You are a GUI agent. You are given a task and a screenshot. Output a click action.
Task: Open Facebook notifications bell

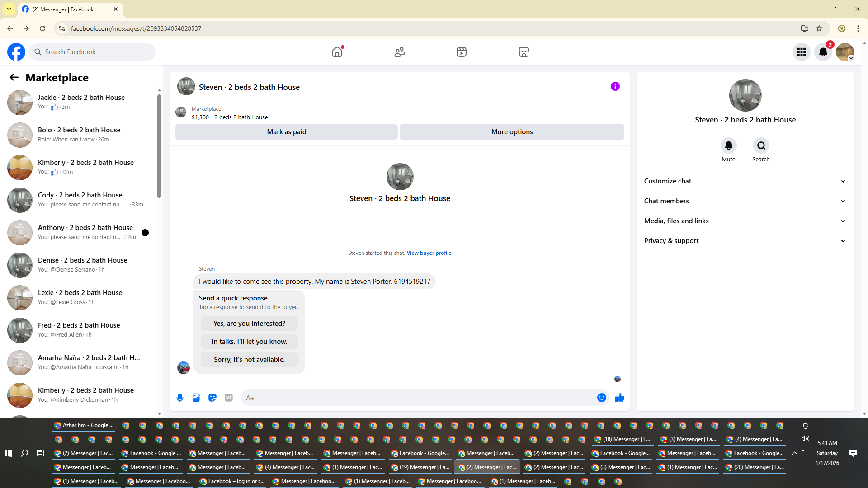tap(823, 52)
